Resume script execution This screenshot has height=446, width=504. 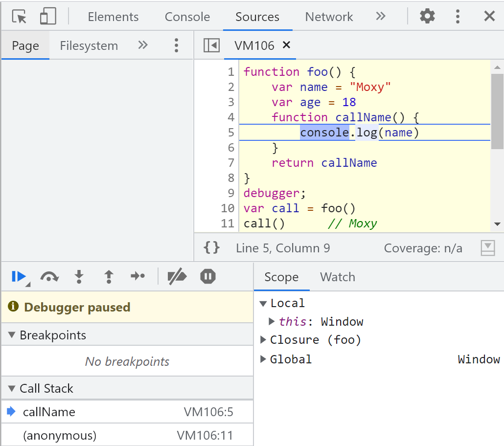click(x=19, y=277)
